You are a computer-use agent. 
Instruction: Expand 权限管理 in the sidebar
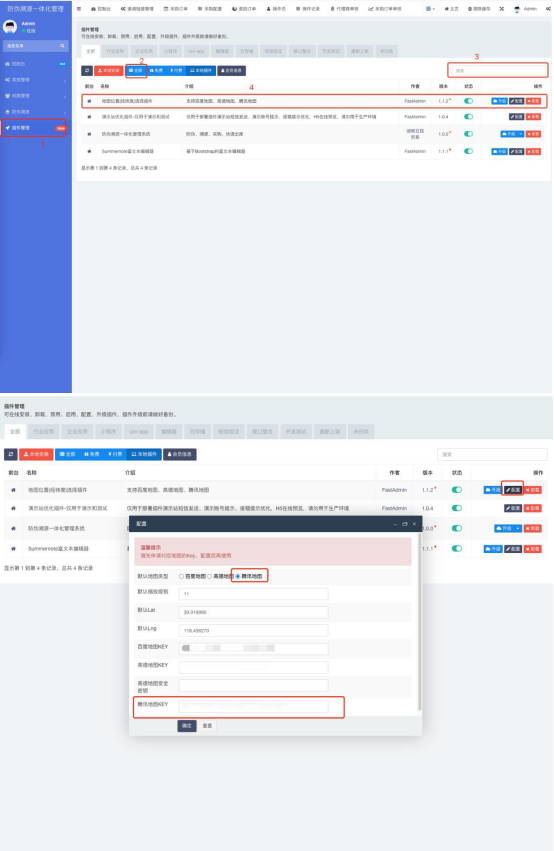[35, 96]
